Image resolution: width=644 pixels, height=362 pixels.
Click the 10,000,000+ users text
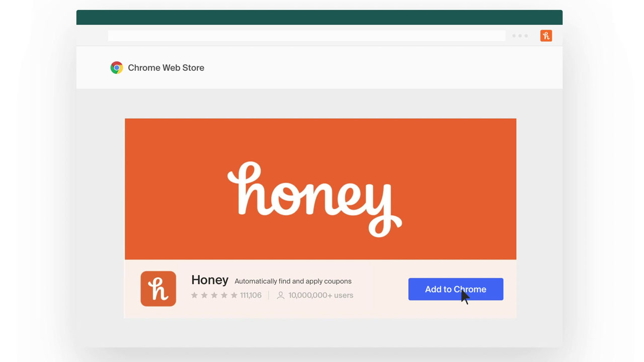[320, 295]
